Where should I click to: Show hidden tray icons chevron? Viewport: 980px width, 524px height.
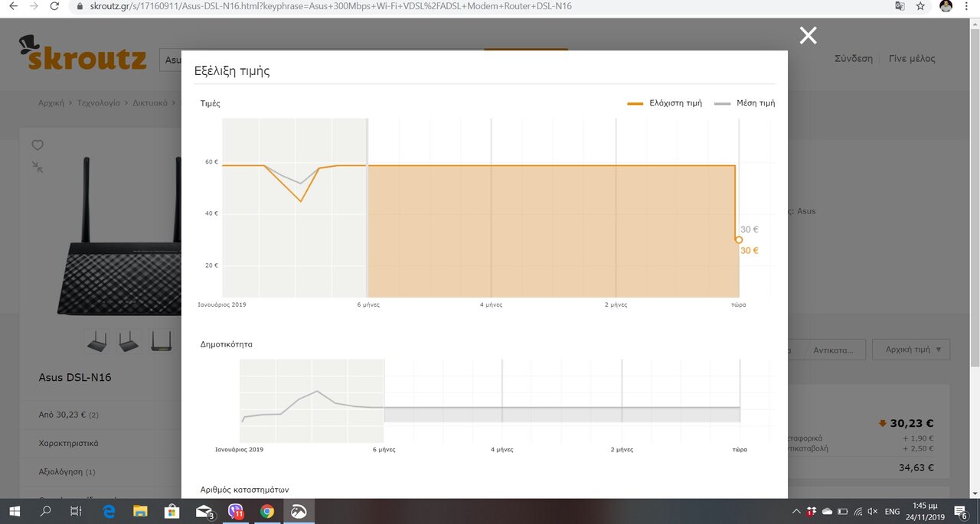797,511
